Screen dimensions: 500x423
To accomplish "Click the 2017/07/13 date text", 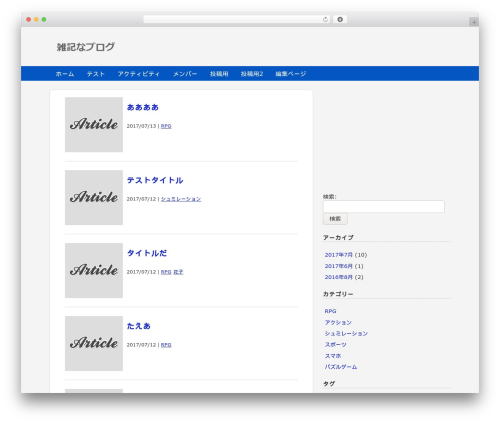I will point(141,126).
